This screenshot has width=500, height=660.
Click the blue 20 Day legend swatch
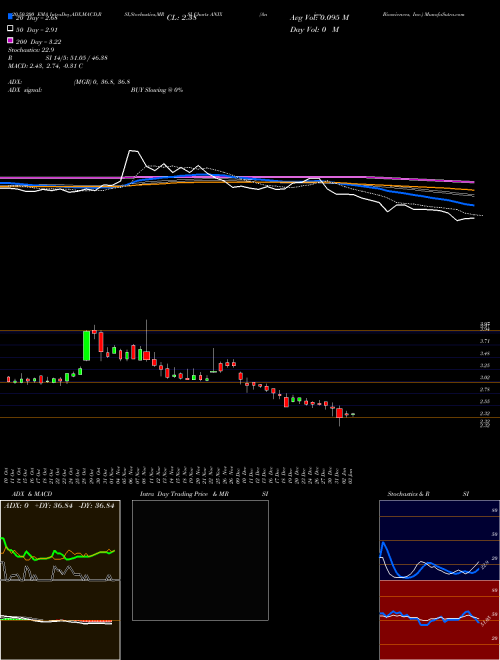pos(10,17)
